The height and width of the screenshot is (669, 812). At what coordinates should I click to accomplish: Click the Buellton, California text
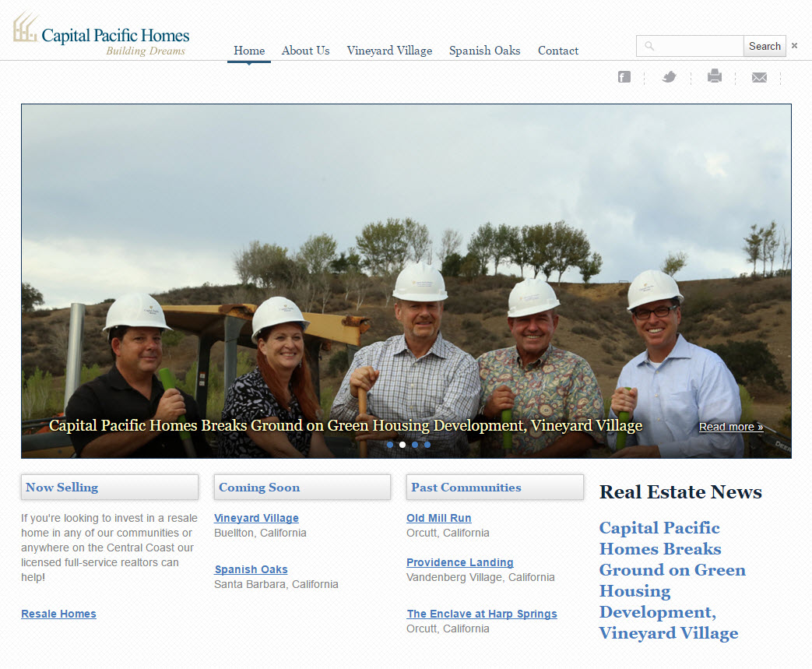[260, 533]
